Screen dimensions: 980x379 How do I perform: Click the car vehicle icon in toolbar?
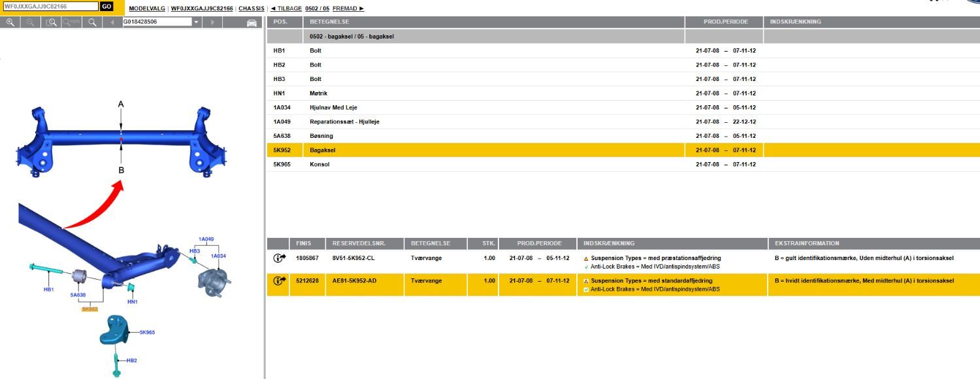[x=252, y=23]
